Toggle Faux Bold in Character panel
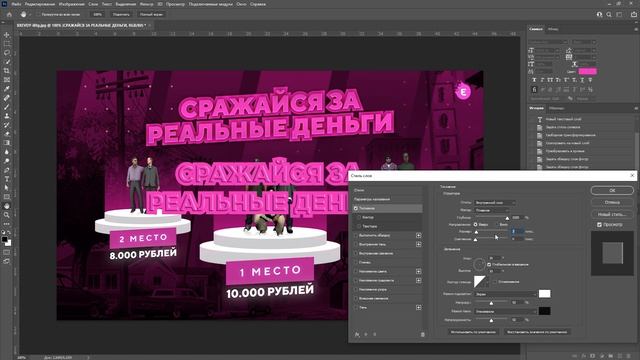Image resolution: width=640 pixels, height=360 pixels. click(534, 80)
